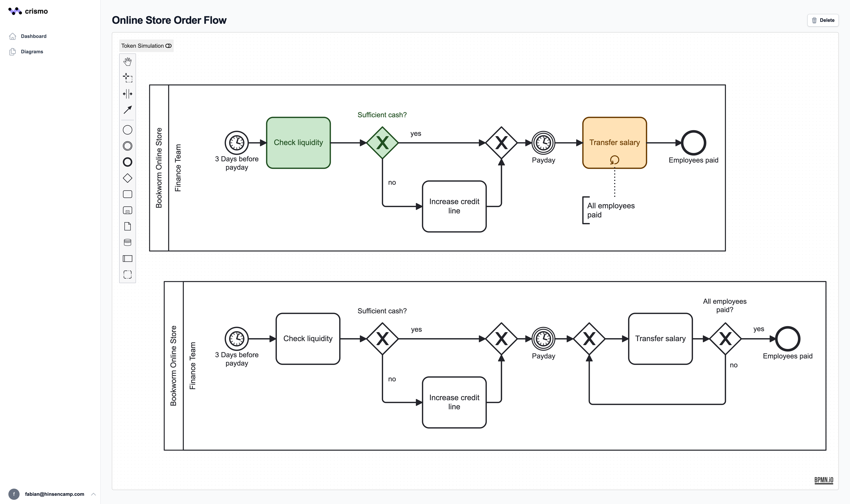
Task: Activate the global connect arrow tool
Action: [127, 110]
